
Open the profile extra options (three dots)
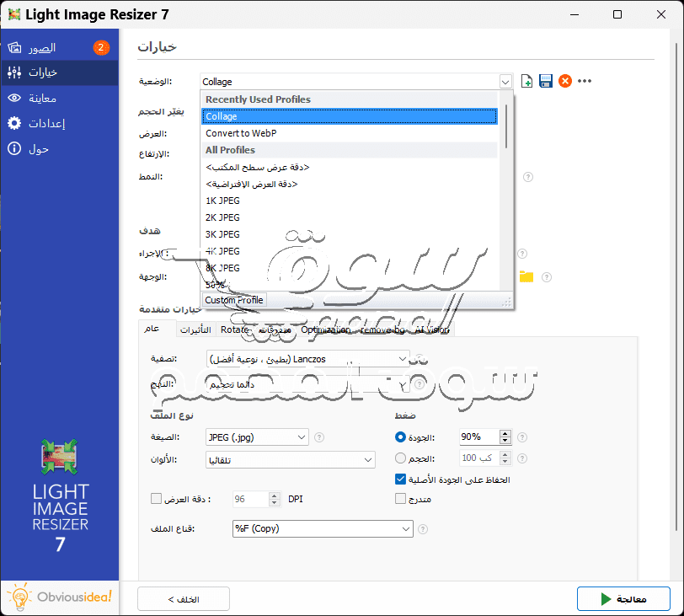[x=585, y=81]
